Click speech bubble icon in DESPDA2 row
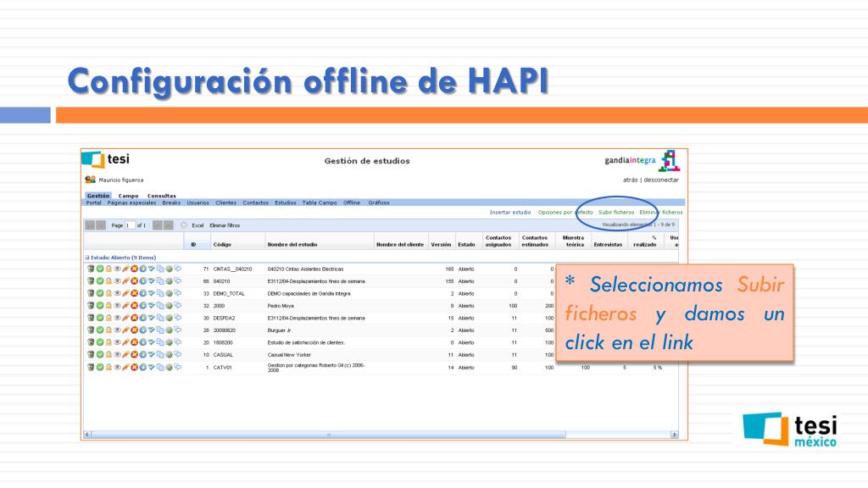 pyautogui.click(x=178, y=318)
